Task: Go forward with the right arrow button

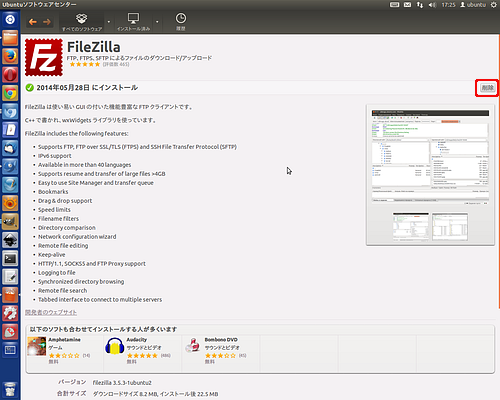Action: [x=47, y=22]
